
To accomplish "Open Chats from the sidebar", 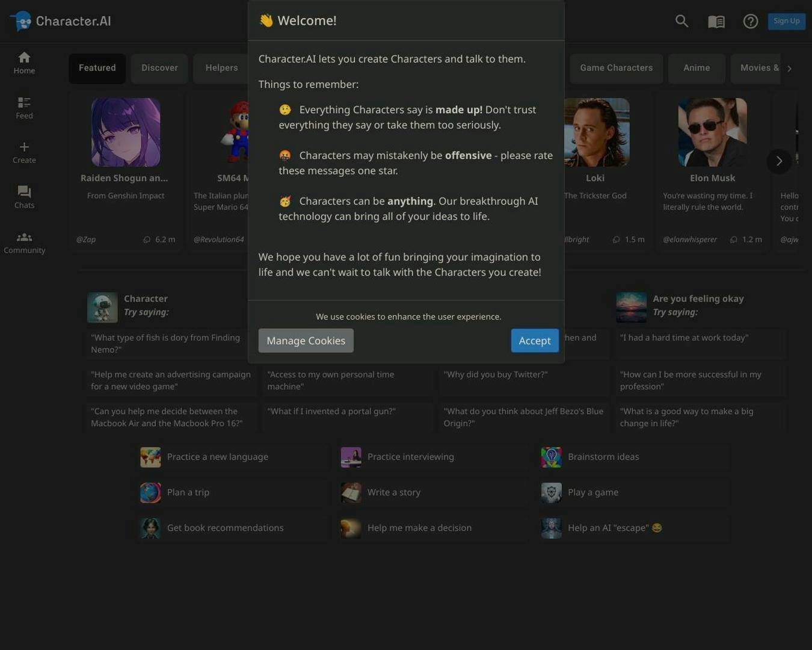I will (24, 197).
